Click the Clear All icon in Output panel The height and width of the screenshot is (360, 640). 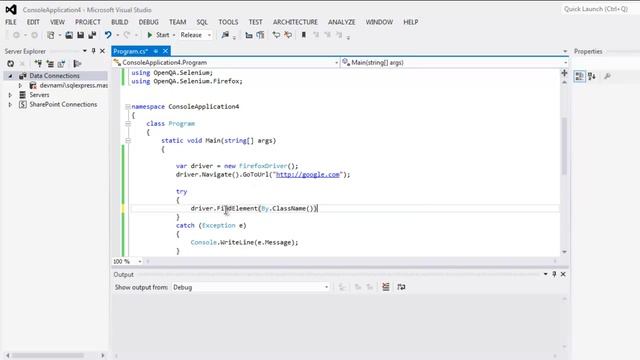click(x=386, y=287)
